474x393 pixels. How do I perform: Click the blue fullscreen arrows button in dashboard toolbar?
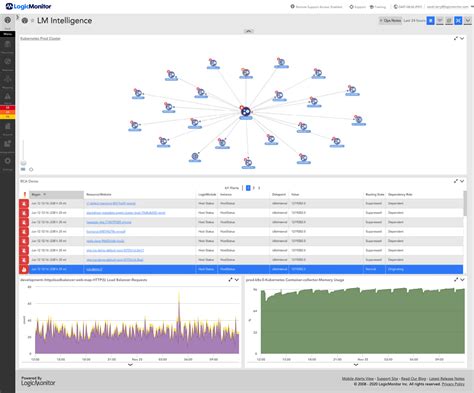point(458,21)
